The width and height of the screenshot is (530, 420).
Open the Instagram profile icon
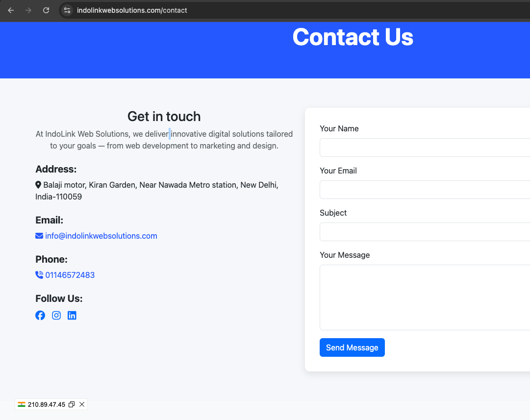coord(56,316)
